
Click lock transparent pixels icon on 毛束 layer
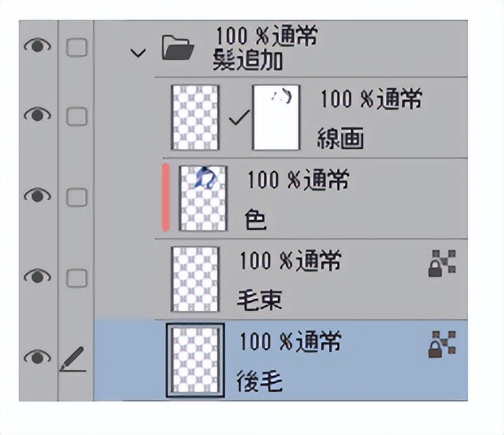point(442,263)
